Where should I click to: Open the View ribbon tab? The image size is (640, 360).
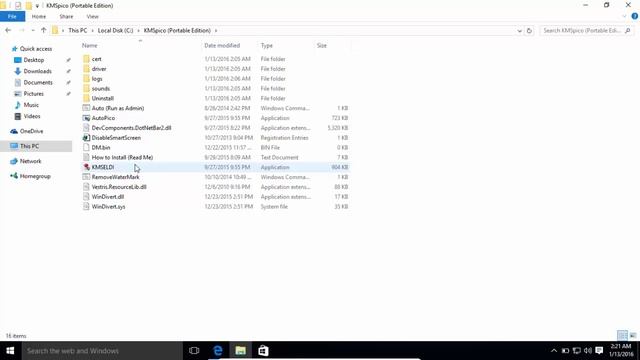(x=93, y=16)
